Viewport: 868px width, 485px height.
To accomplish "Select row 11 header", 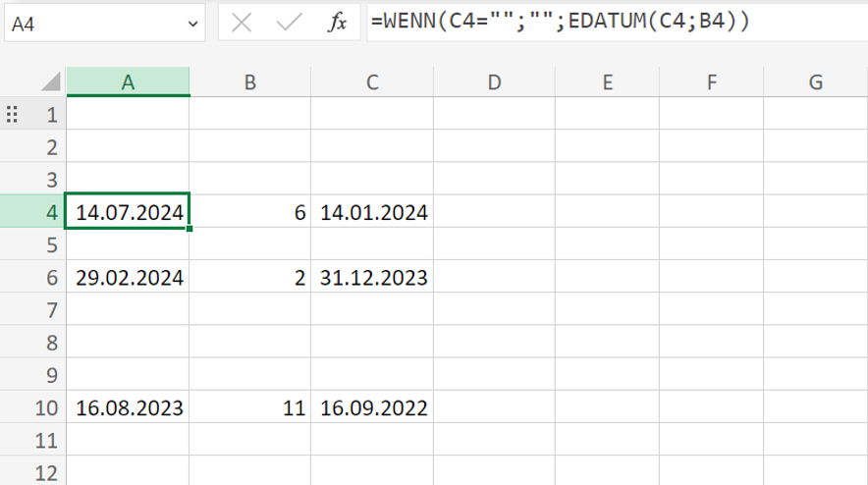I will tap(33, 440).
